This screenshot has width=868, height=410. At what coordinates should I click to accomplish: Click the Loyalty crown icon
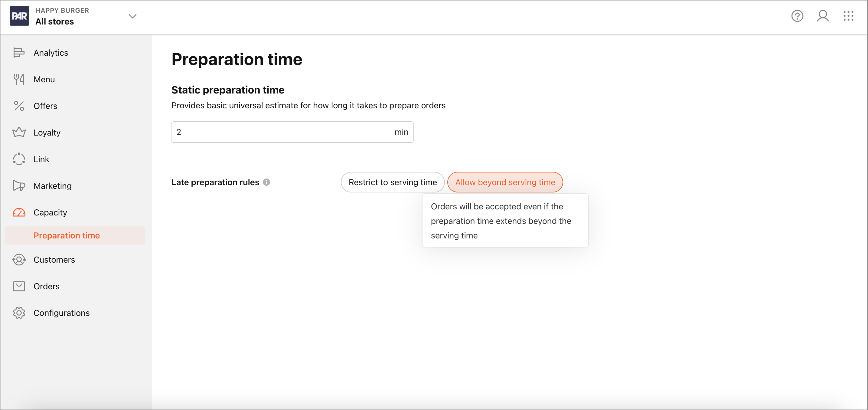tap(19, 133)
